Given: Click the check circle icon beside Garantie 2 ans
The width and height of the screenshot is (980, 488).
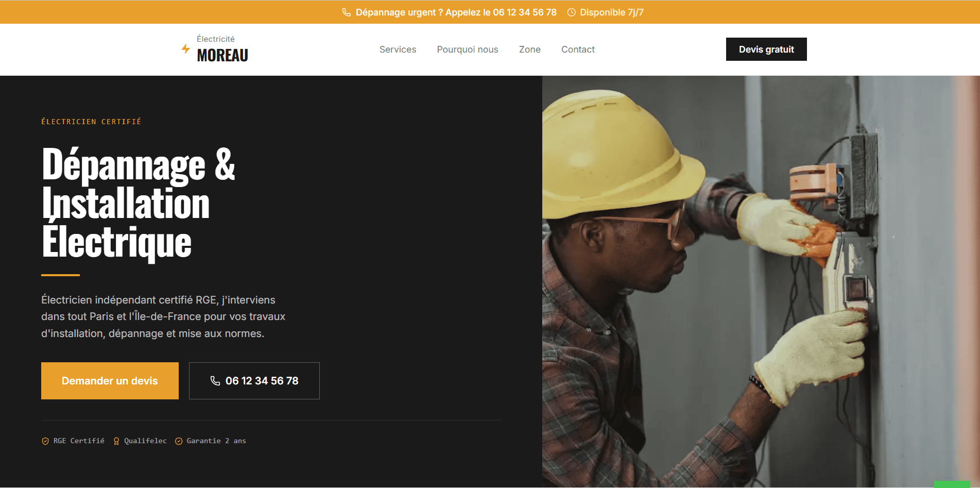Looking at the screenshot, I should tap(179, 441).
